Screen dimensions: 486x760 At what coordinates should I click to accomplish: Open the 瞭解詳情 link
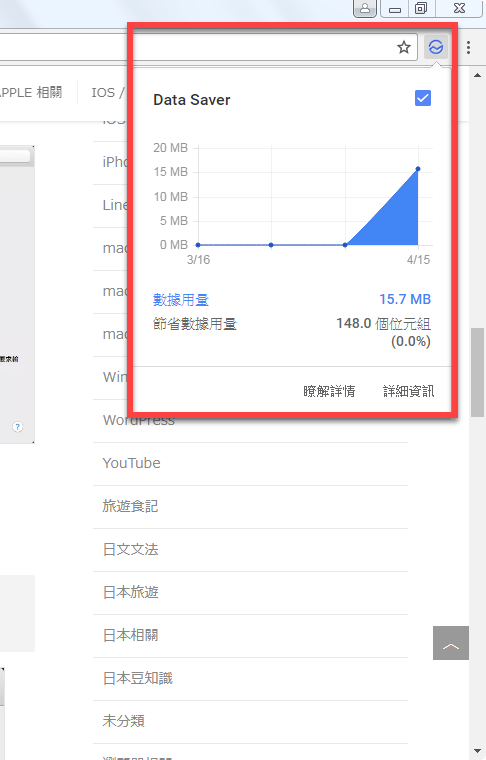tap(329, 391)
